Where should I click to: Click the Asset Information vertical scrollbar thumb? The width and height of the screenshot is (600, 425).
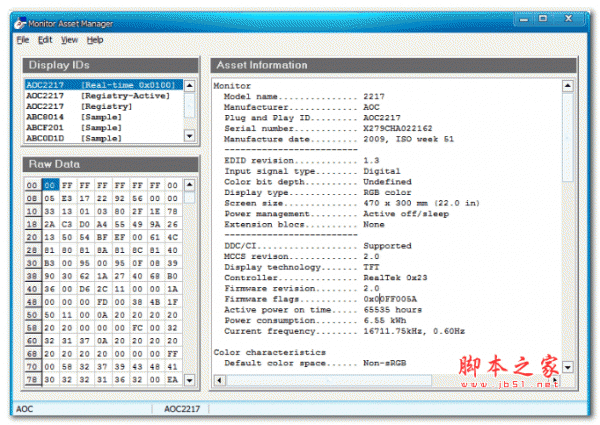567,137
